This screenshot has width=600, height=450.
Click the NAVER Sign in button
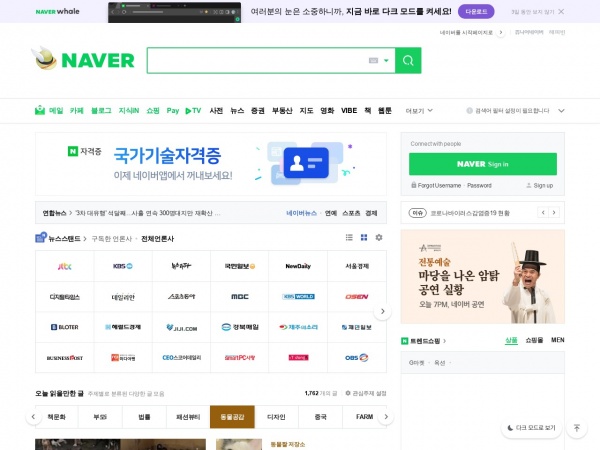pos(483,164)
